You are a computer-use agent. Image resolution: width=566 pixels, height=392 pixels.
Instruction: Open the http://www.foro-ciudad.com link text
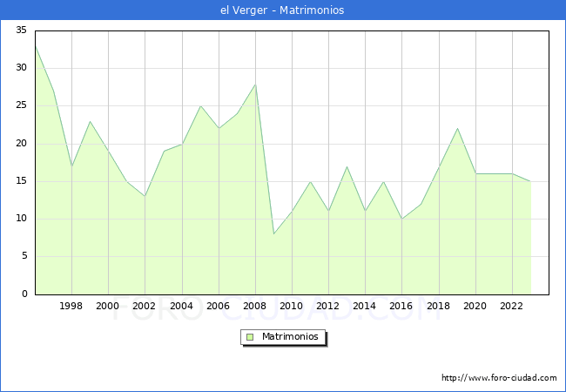point(499,378)
